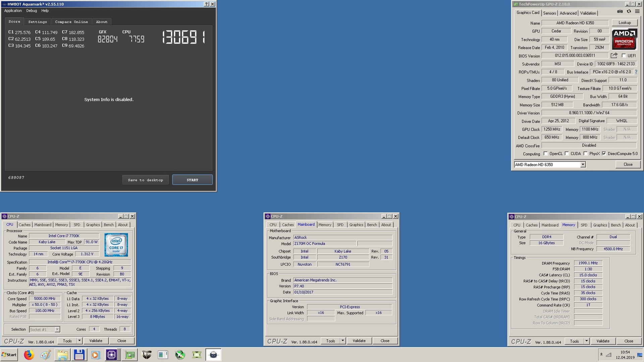Select SPD tab in the Memory CPU-Z window

tap(584, 225)
